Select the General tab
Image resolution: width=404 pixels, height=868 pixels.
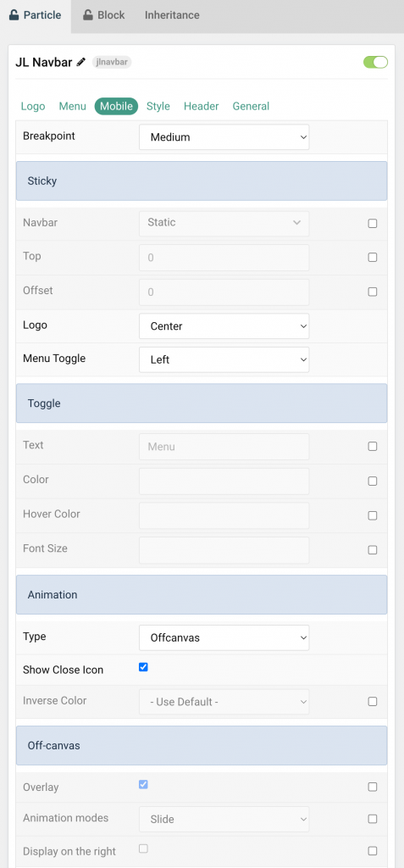[x=251, y=106]
